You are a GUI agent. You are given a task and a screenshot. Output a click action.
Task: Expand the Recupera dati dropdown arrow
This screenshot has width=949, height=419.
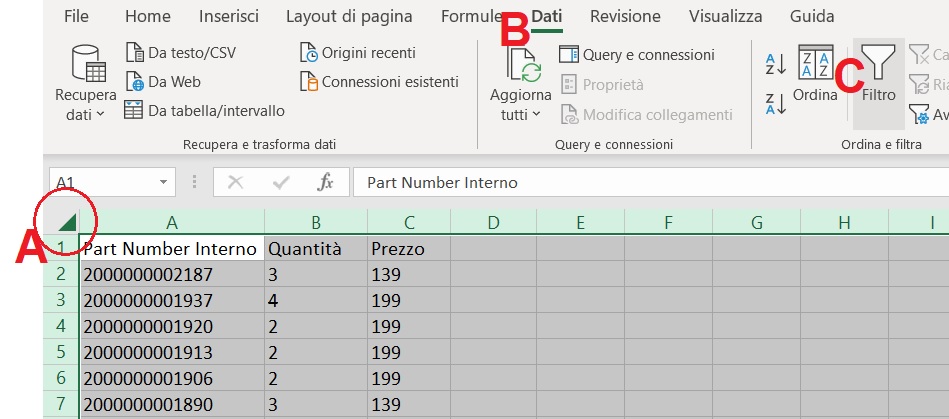point(100,116)
